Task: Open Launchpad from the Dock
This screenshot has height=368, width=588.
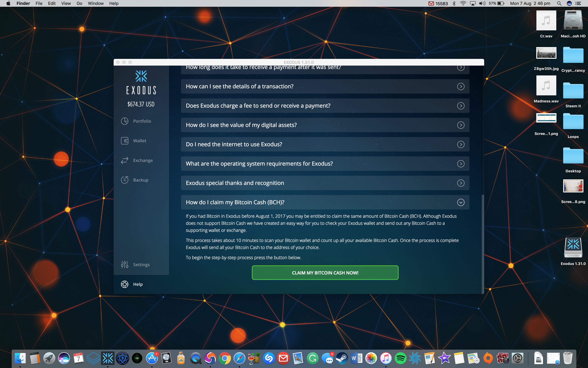Action: coord(49,358)
